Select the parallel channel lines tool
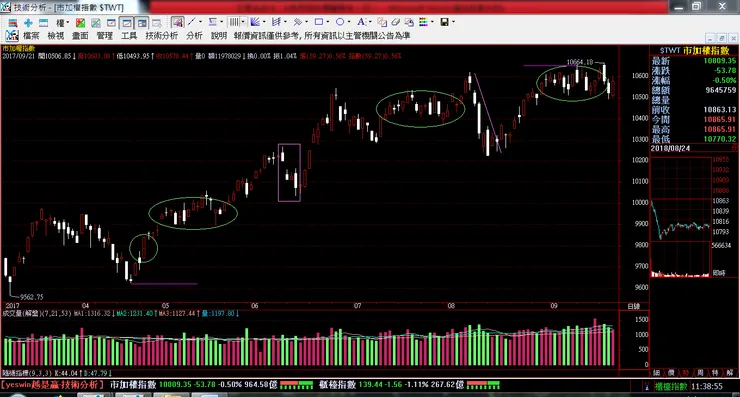 (x=277, y=22)
